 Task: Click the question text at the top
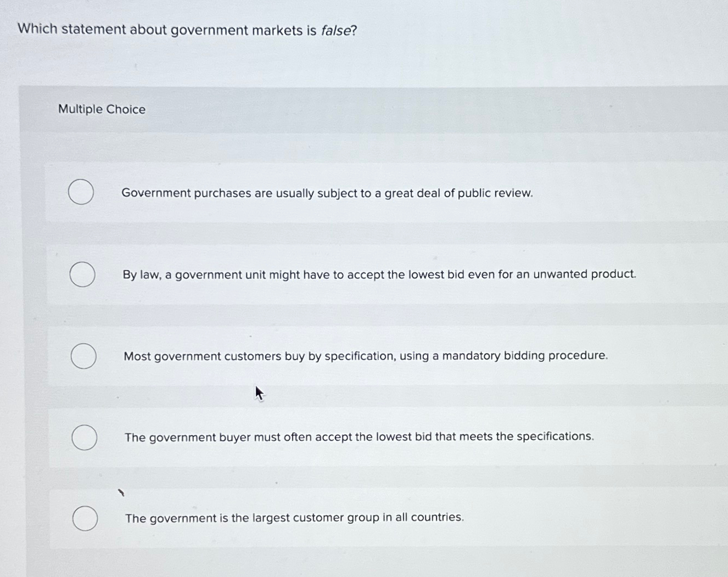tap(187, 29)
